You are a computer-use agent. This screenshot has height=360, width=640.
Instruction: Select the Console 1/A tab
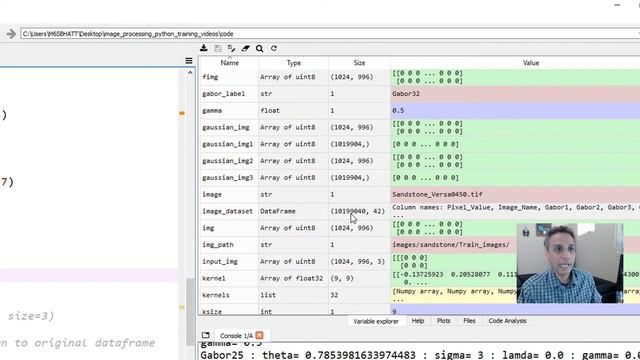pyautogui.click(x=236, y=336)
